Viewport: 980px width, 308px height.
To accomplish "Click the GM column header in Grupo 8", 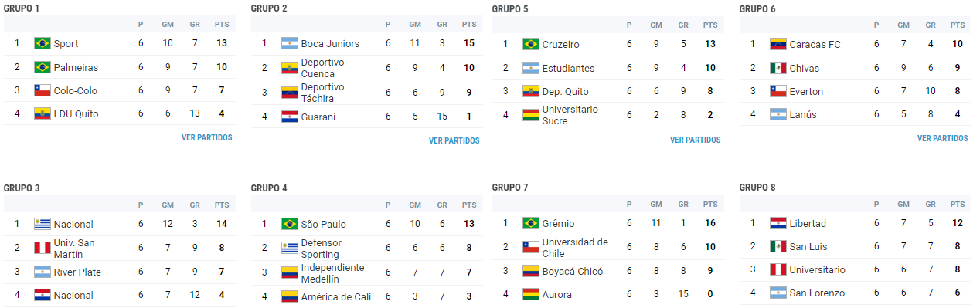I will coord(903,204).
